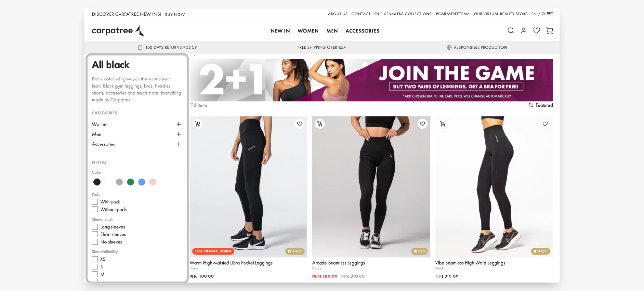The image size is (644, 291).
Task: Favorite the Arcade Seamless Leggings heart
Action: point(422,124)
